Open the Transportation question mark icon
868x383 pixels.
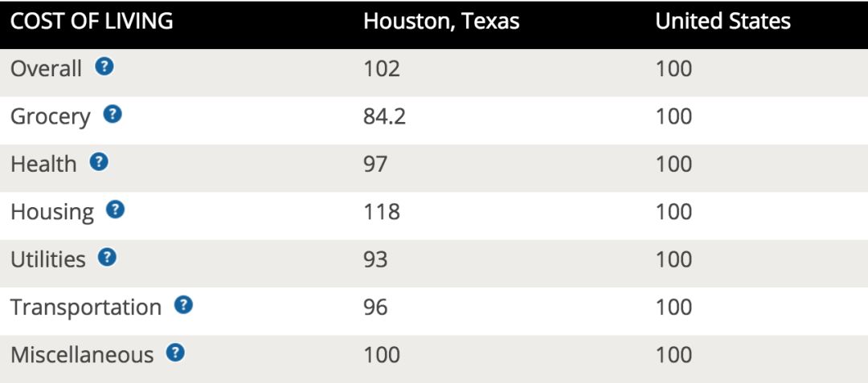184,304
